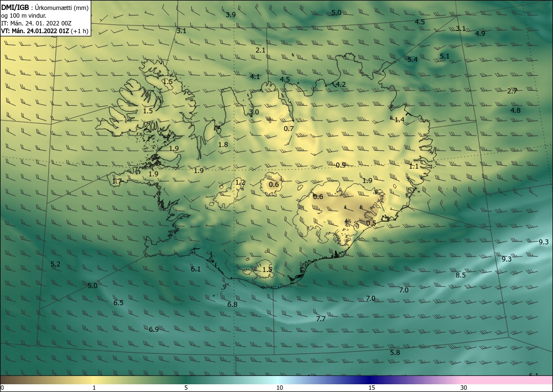Click the 5 tick label on color scale
553x392 pixels.
click(x=186, y=388)
